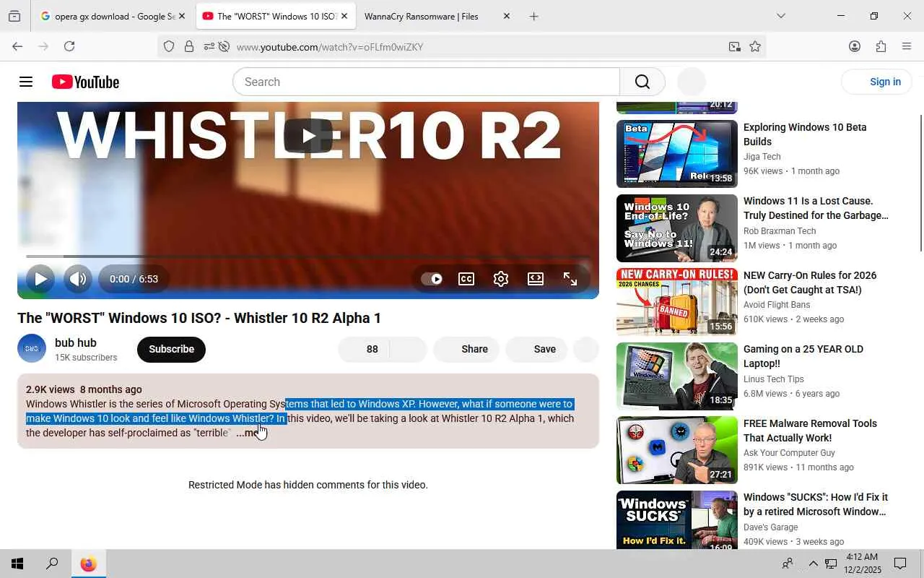924x578 pixels.
Task: Click the address bar URL
Action: 330,47
